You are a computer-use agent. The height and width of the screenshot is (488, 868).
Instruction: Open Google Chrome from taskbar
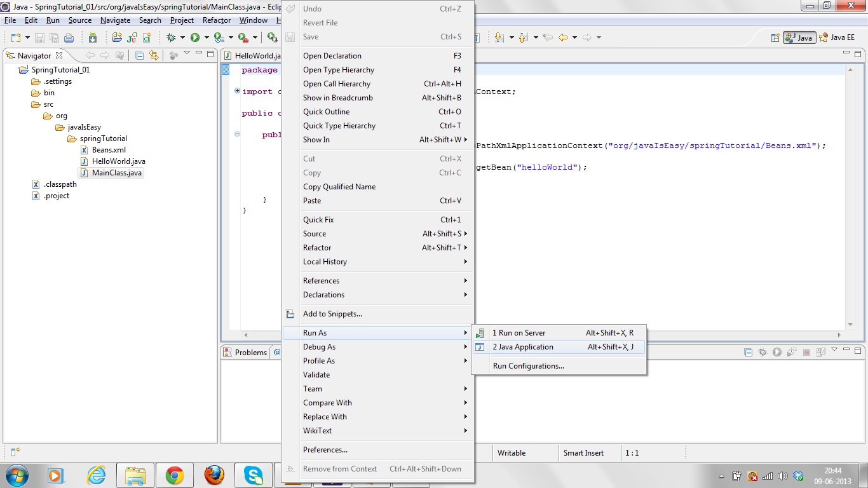click(175, 475)
